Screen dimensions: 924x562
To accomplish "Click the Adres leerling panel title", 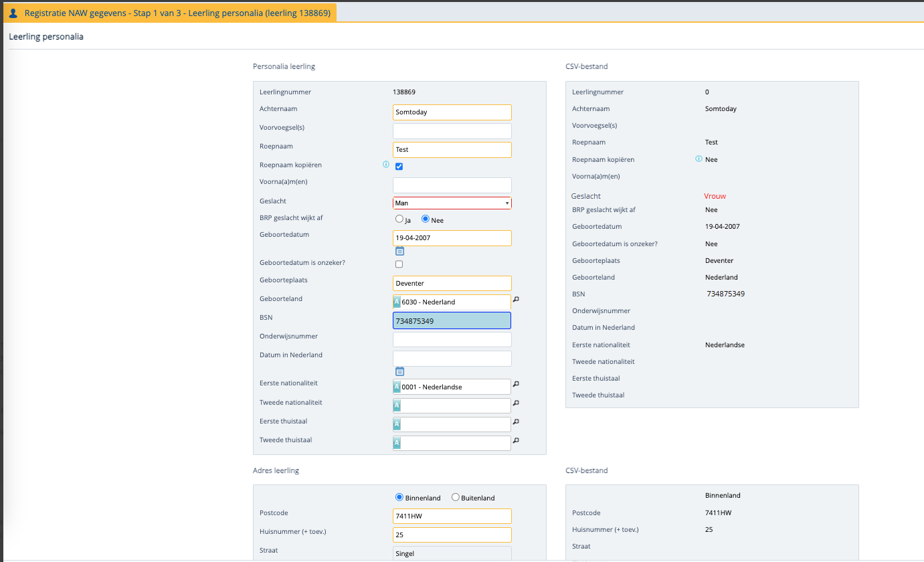I will (x=276, y=470).
